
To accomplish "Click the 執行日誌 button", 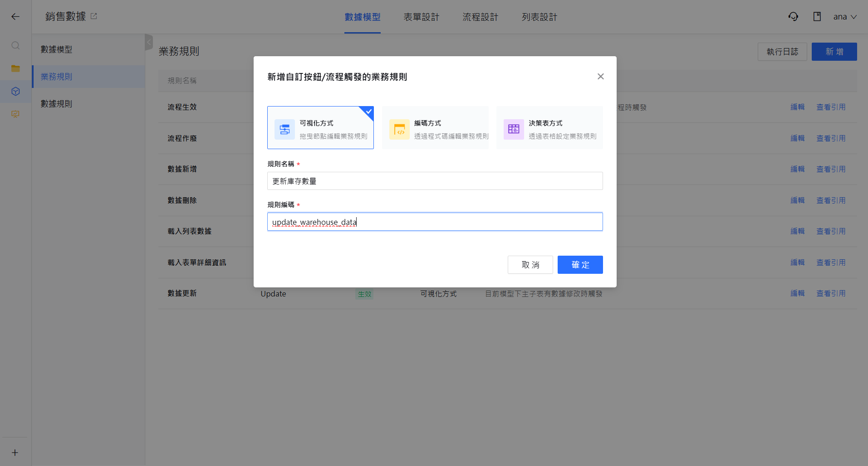I will click(782, 52).
